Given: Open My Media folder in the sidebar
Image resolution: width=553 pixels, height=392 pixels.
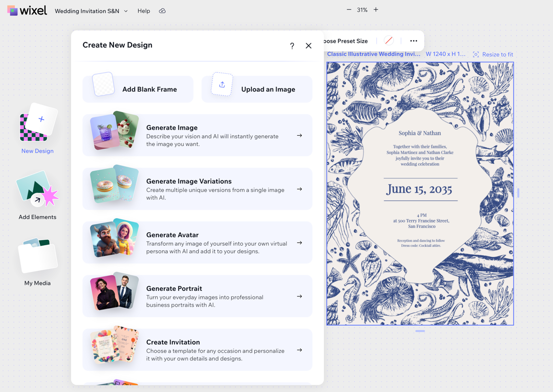Looking at the screenshot, I should coord(37,262).
